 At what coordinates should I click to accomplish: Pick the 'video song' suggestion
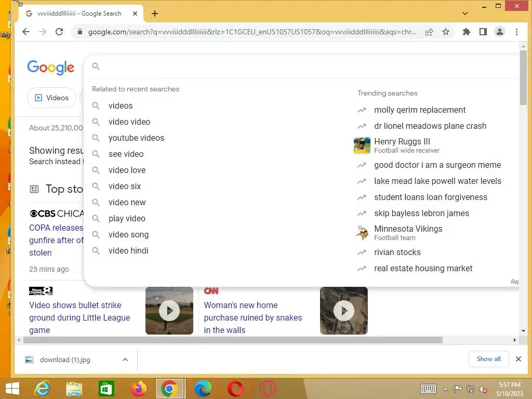pyautogui.click(x=129, y=235)
